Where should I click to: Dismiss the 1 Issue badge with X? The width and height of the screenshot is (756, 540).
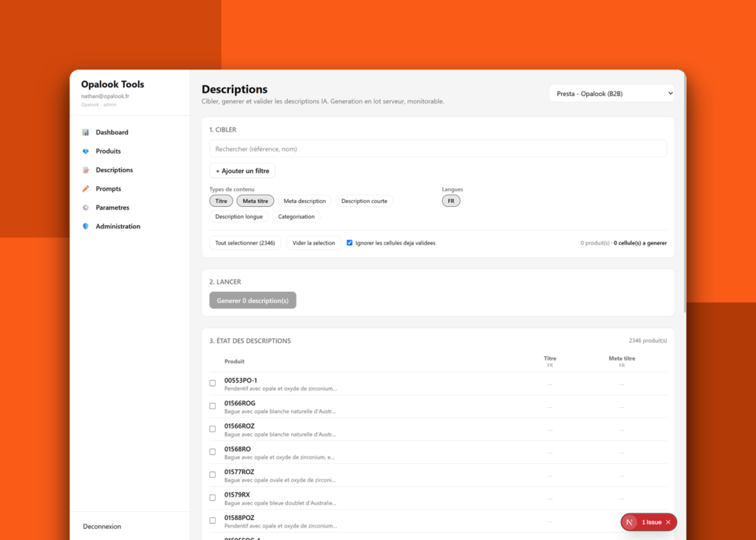click(668, 522)
